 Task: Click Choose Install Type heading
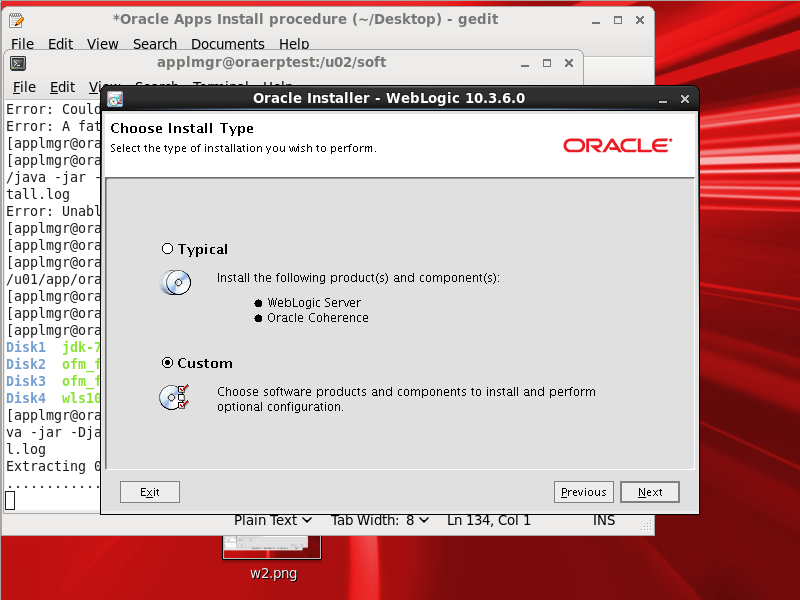coord(182,129)
